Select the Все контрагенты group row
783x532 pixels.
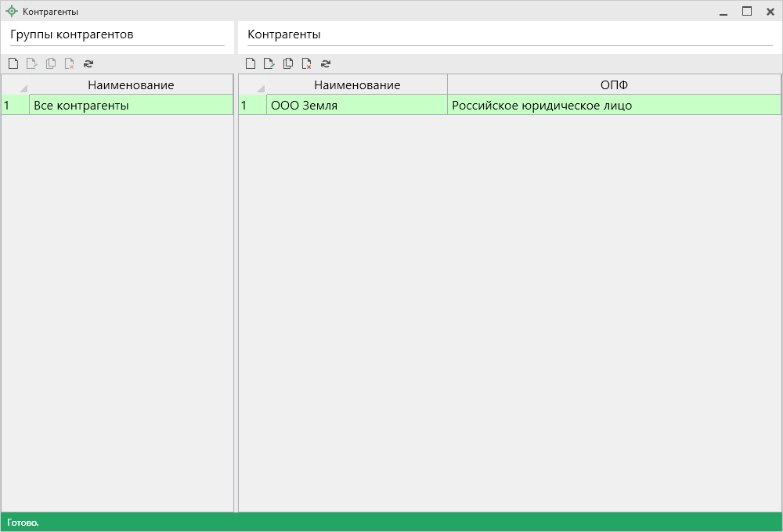(x=131, y=105)
